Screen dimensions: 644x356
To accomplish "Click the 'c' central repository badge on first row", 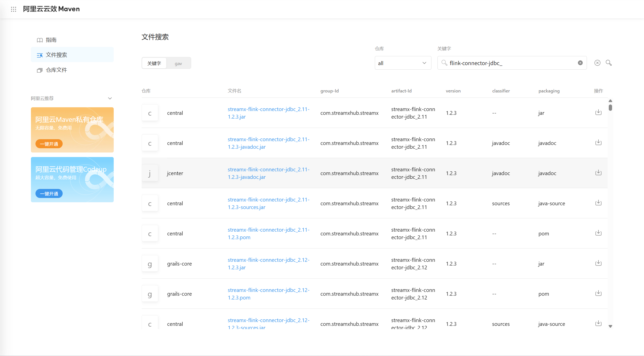I will pos(150,113).
